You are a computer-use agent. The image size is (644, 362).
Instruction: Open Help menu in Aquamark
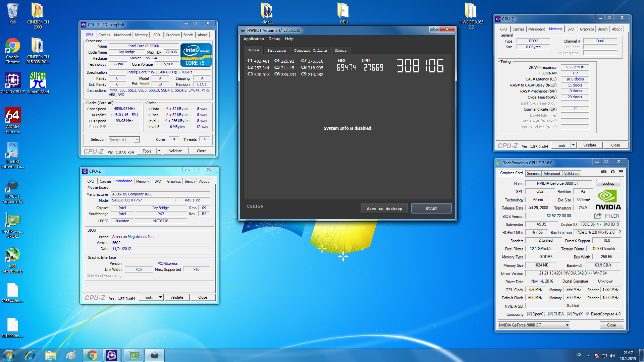pyautogui.click(x=289, y=39)
